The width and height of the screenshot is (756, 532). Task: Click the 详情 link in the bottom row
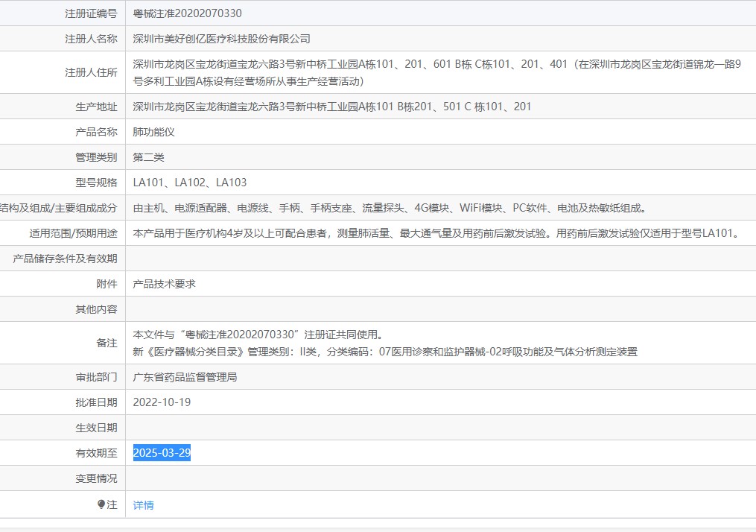[x=143, y=505]
